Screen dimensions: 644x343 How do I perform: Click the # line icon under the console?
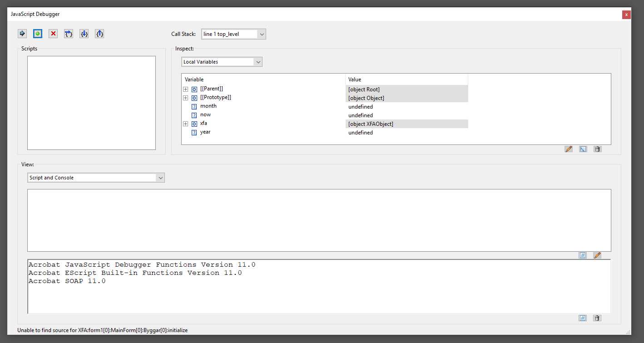583,318
